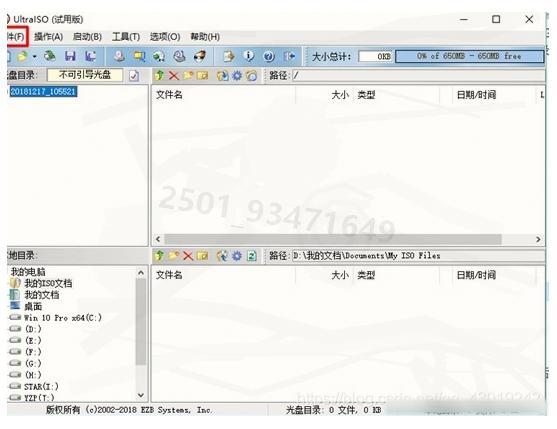Click the blue info (i) icon

249,56
